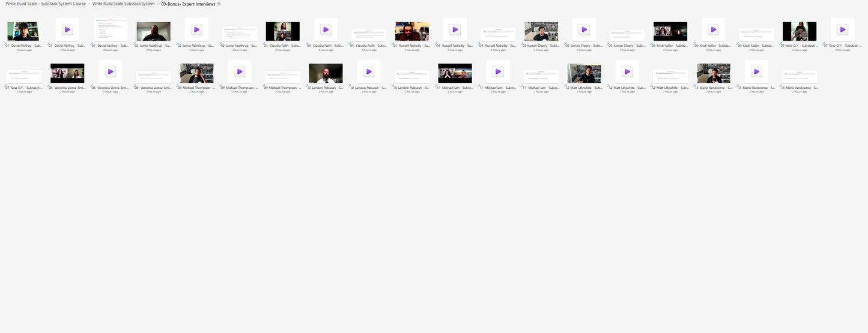This screenshot has width=868, height=333.
Task: Select the Michael Lim video thumbnail
Action: click(455, 73)
